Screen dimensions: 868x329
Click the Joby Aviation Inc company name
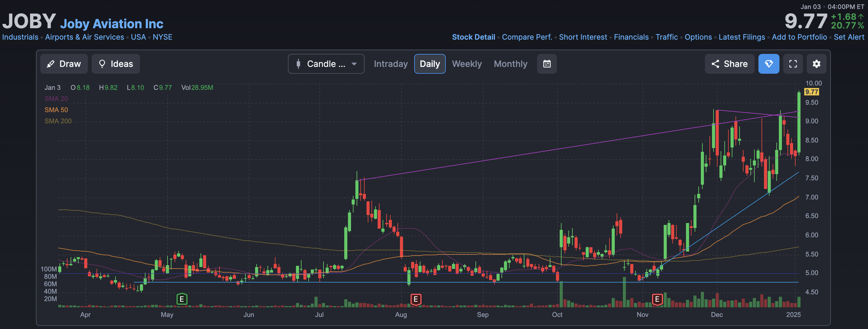coord(111,24)
